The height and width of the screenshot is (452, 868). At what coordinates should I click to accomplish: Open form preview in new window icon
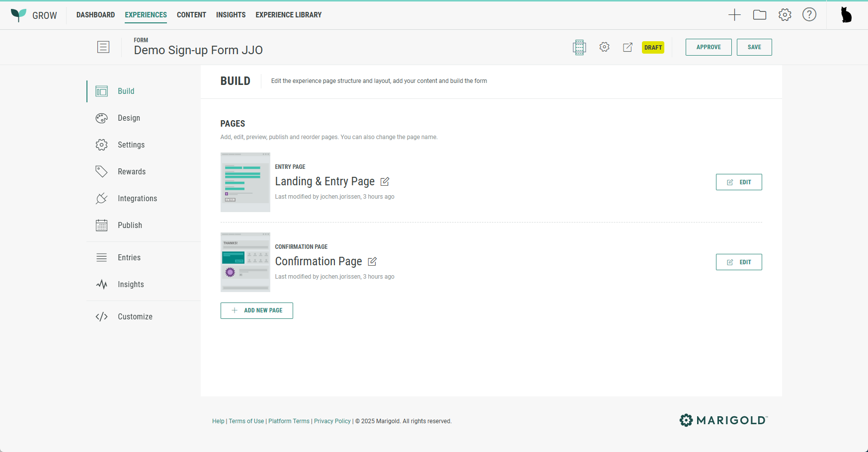click(628, 47)
